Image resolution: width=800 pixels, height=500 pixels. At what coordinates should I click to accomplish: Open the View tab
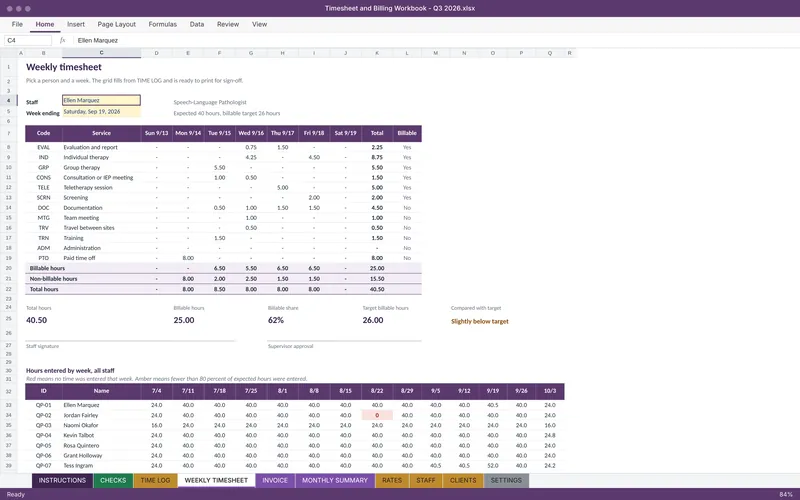pos(259,24)
